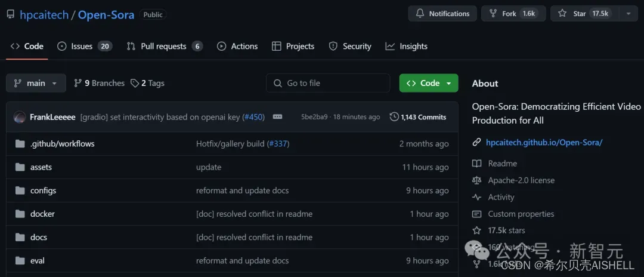644x277 pixels.
Task: View the Insights tab
Action: pyautogui.click(x=407, y=47)
